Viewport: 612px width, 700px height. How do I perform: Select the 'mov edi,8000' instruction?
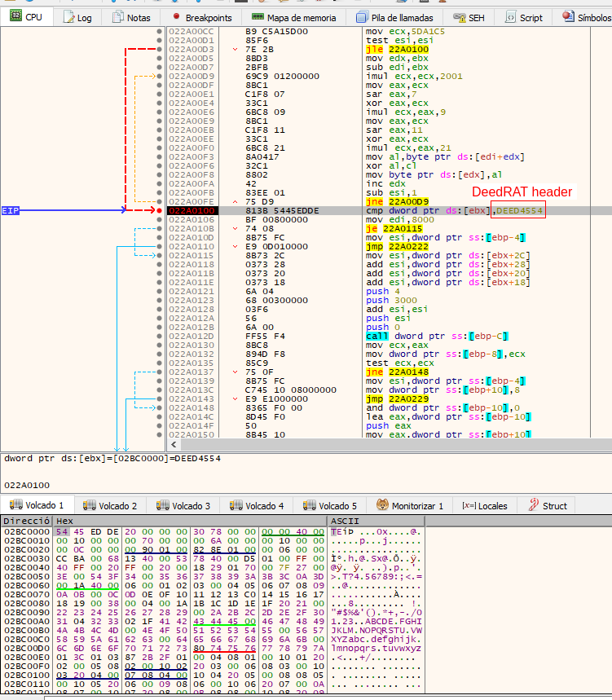point(399,220)
